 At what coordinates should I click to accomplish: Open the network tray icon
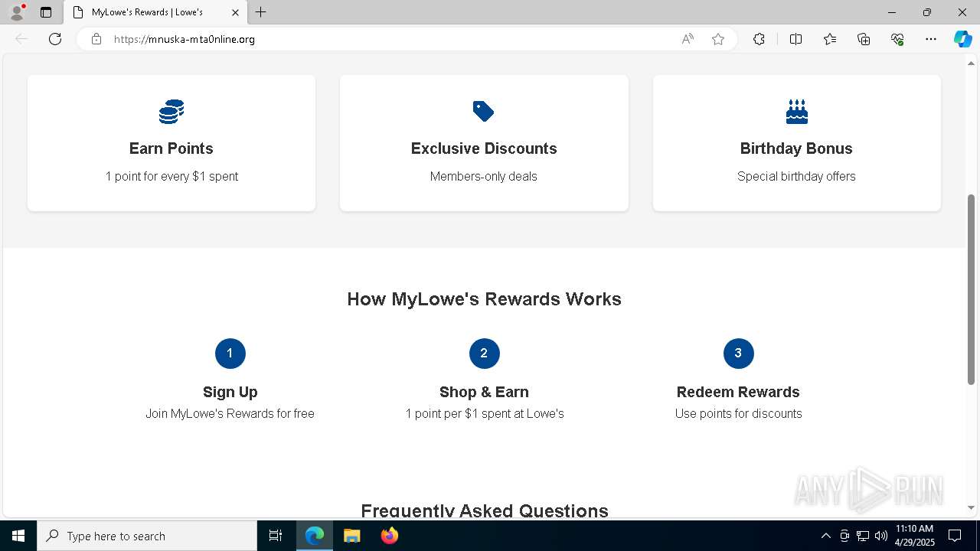click(x=863, y=536)
